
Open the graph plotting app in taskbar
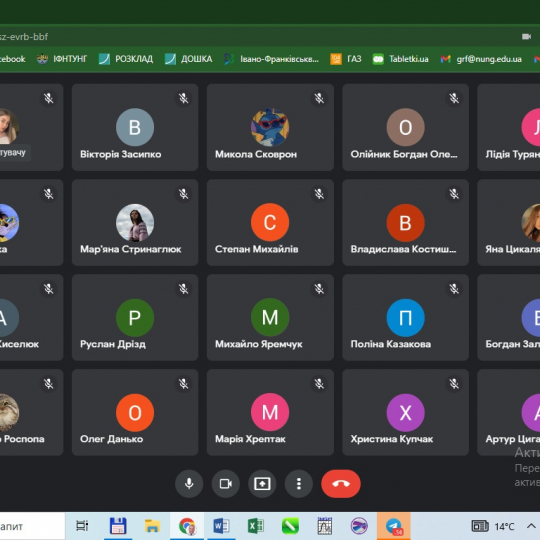coord(325,526)
